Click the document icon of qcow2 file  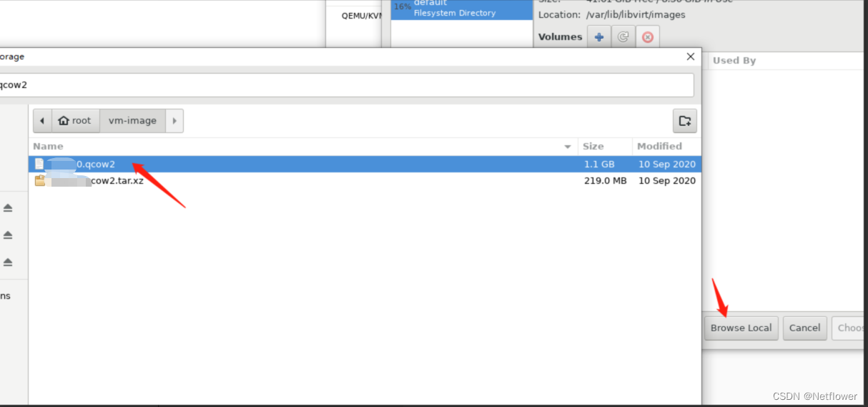point(39,164)
